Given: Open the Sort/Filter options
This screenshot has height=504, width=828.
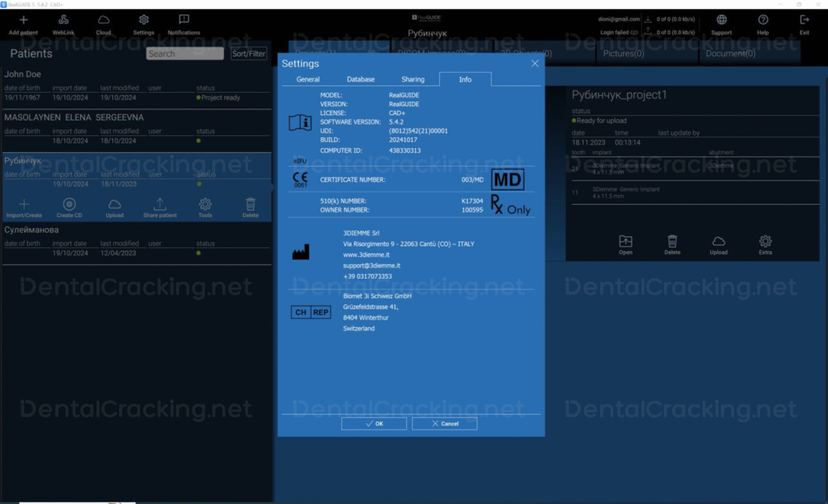Looking at the screenshot, I should click(x=249, y=54).
